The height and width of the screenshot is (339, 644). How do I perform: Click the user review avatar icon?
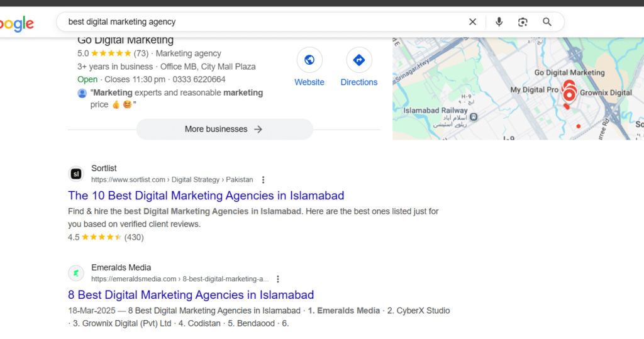[x=82, y=93]
